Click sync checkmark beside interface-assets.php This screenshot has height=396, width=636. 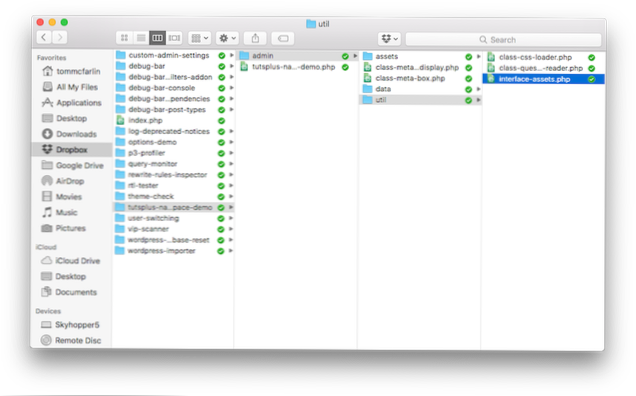tap(591, 79)
